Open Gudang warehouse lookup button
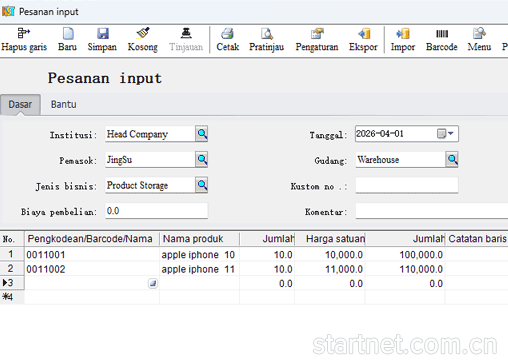This screenshot has width=508, height=361. pyautogui.click(x=452, y=160)
